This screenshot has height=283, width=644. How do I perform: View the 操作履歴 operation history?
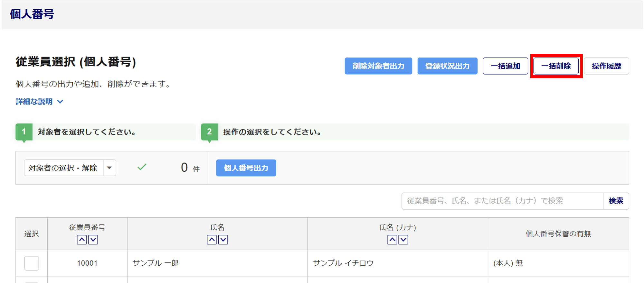pos(606,66)
